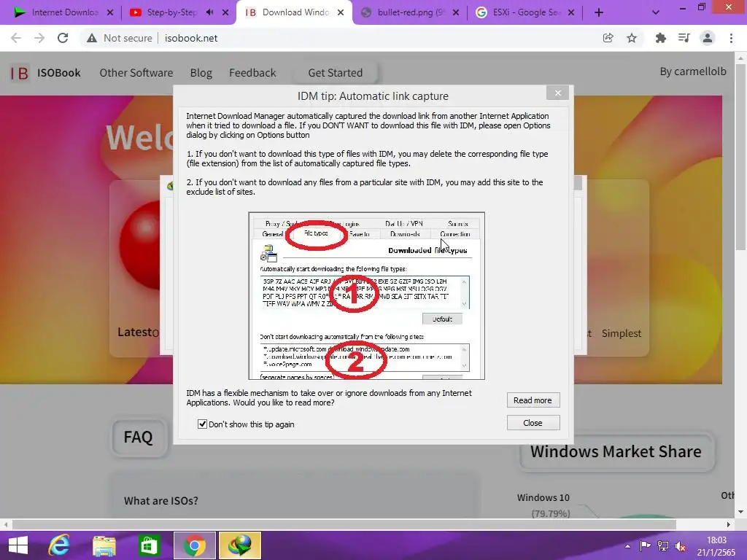The height and width of the screenshot is (560, 747).
Task: Show hidden system tray icons
Action: point(627,546)
